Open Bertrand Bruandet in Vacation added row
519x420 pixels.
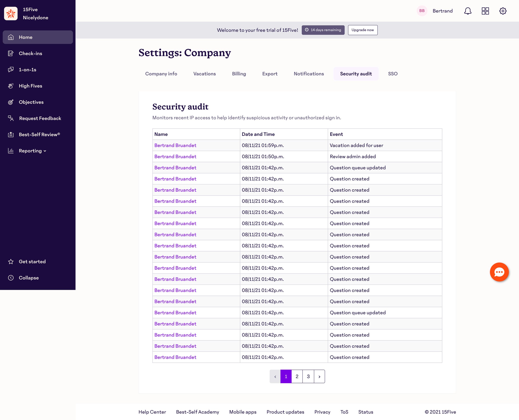click(x=175, y=145)
